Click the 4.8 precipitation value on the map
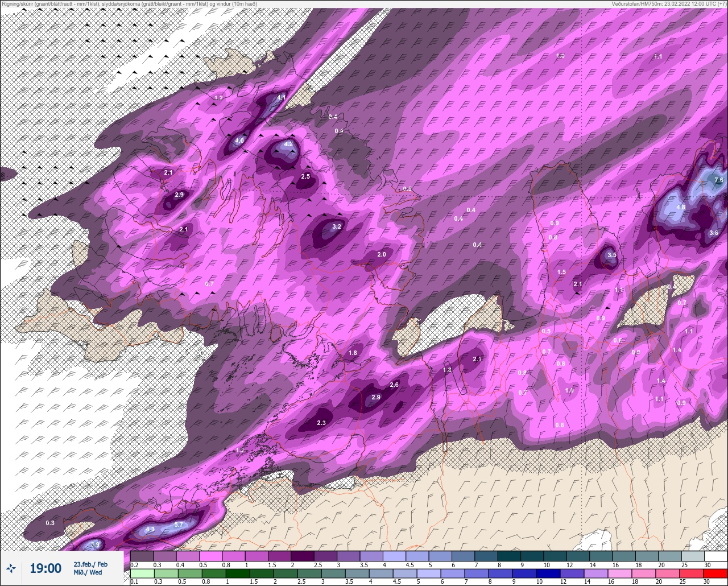Screen dimensions: 728x586 click(x=681, y=207)
